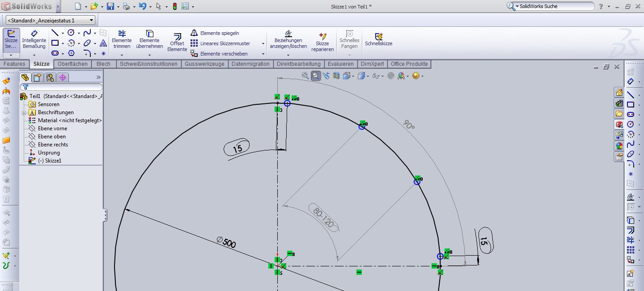
Task: Select the Rectangle sketch tool in ribbon
Action: [x=55, y=43]
